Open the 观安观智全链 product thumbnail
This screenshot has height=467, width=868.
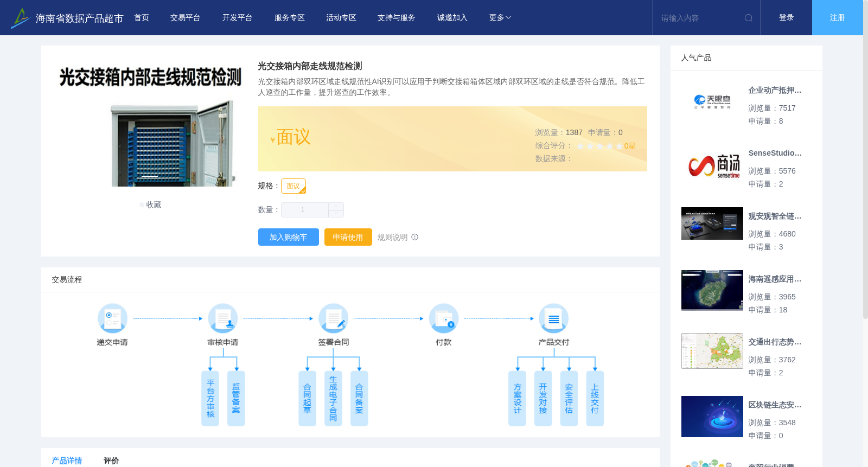coord(712,223)
